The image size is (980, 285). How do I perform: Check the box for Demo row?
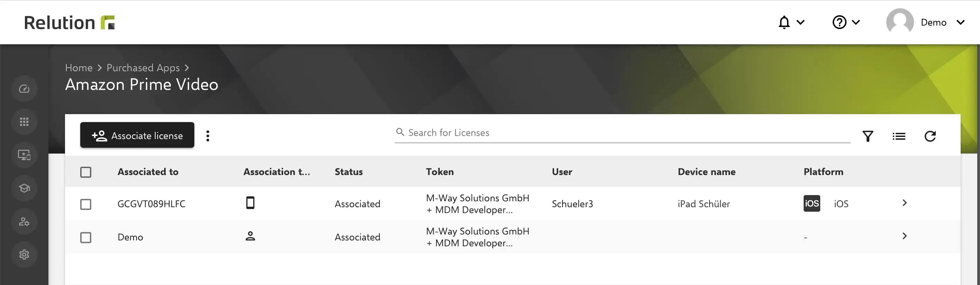(x=86, y=237)
